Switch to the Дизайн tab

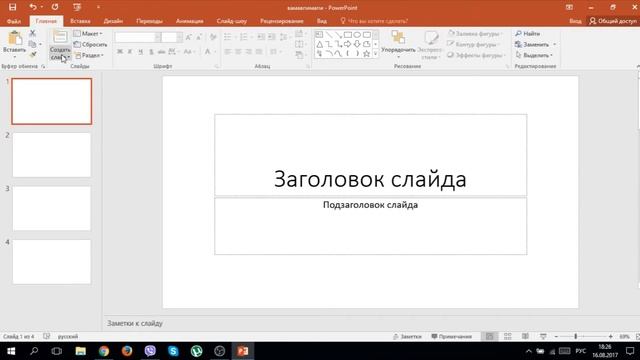(x=113, y=21)
